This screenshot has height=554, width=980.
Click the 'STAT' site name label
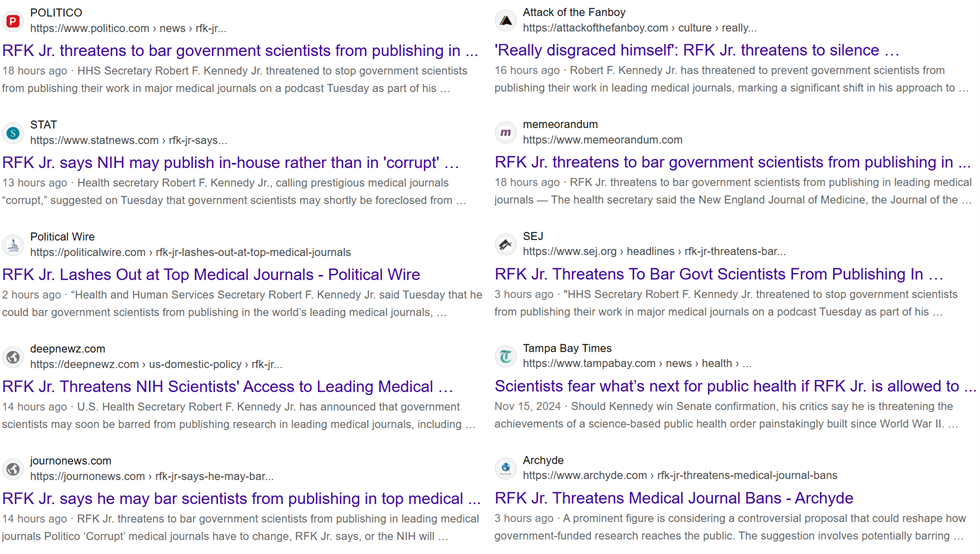pyautogui.click(x=43, y=124)
